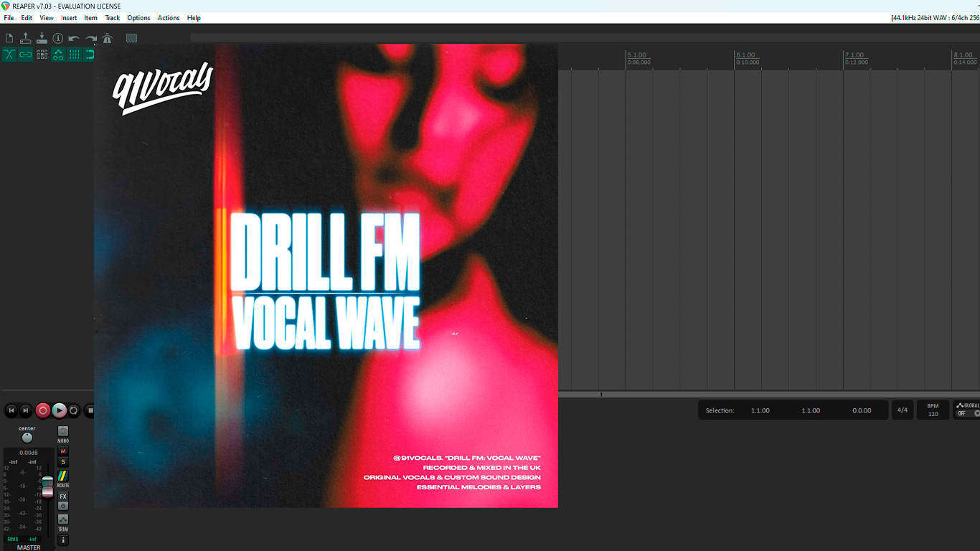Toggle the Repeat loop button
Image resolution: width=980 pixels, height=551 pixels.
[x=74, y=410]
